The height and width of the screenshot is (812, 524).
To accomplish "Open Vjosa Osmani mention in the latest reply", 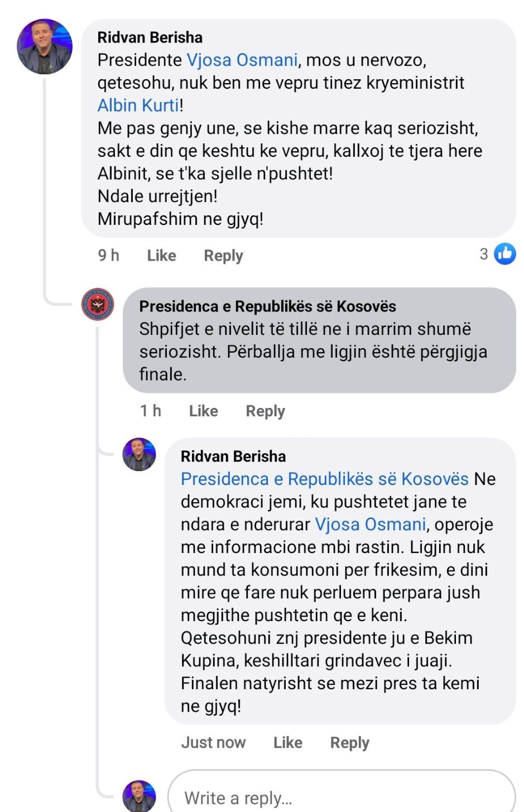I will (x=370, y=525).
